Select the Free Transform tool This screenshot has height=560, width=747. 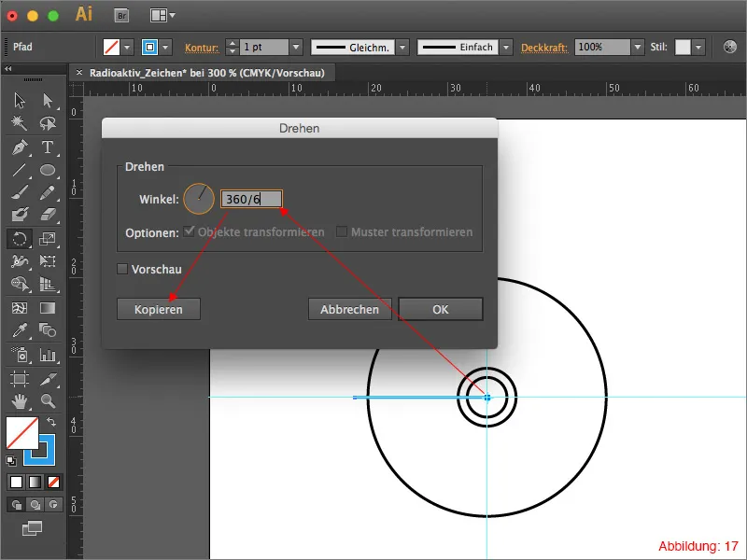[x=48, y=261]
